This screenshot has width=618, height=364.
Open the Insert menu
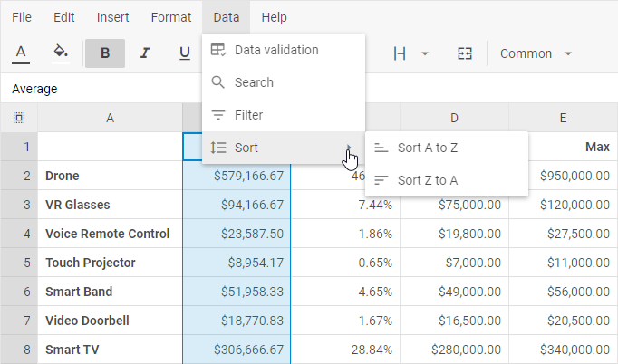[x=112, y=17]
